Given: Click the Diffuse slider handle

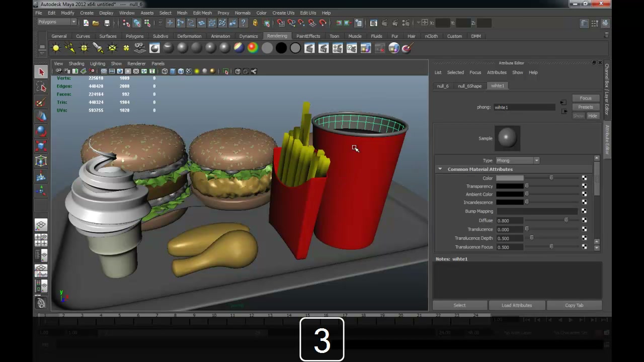Looking at the screenshot, I should (566, 220).
